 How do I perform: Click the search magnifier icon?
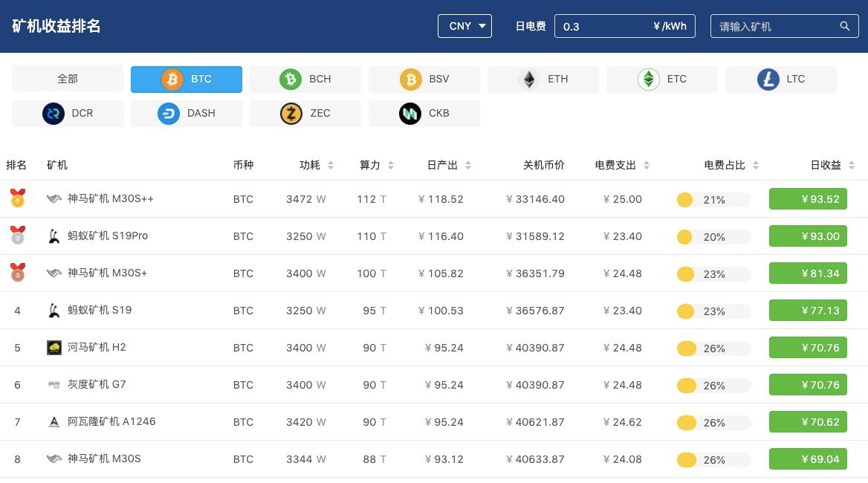pos(845,26)
